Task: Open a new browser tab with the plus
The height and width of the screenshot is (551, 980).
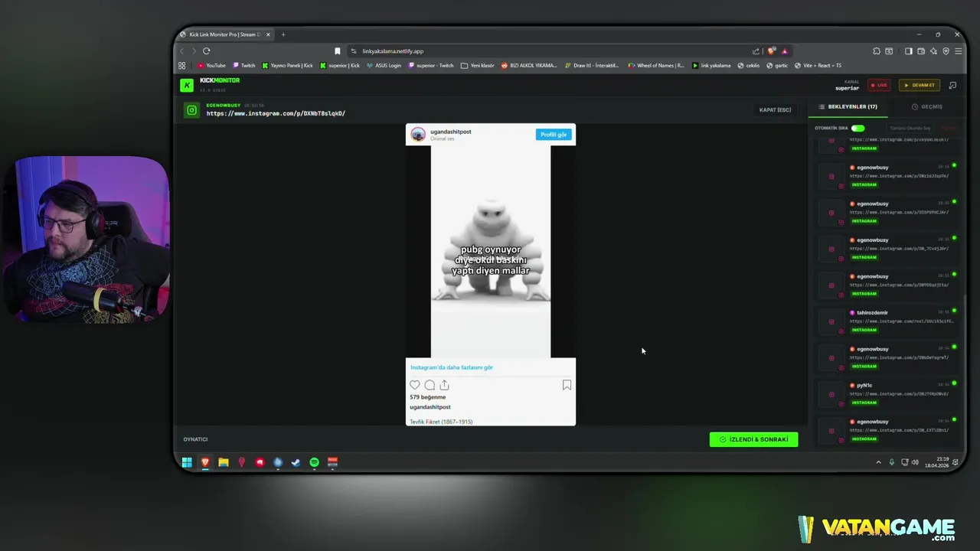Action: (283, 34)
